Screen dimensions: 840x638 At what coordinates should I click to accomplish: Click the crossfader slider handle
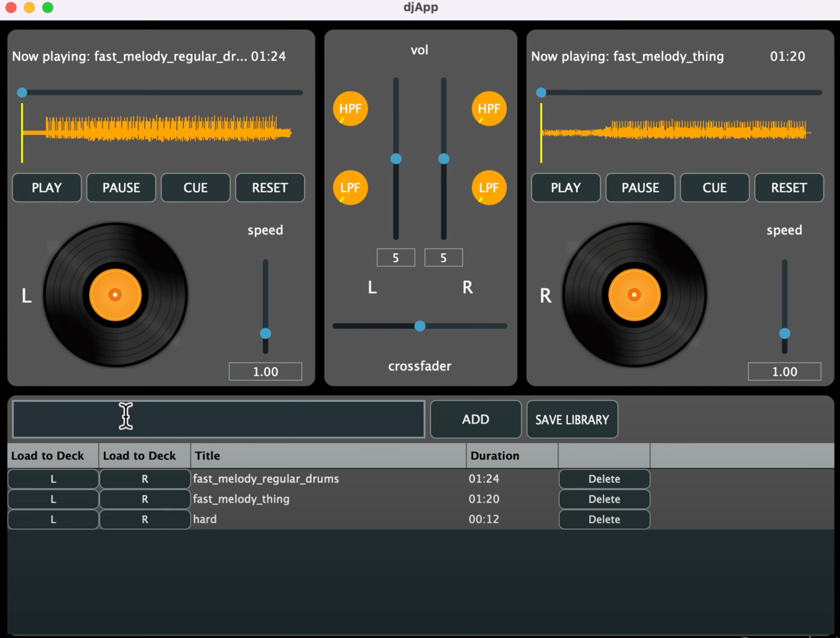click(420, 326)
